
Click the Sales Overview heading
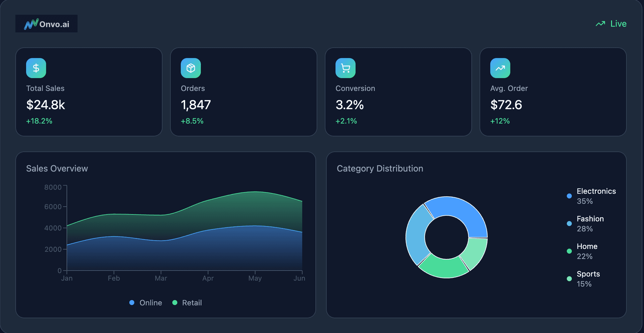(x=57, y=169)
